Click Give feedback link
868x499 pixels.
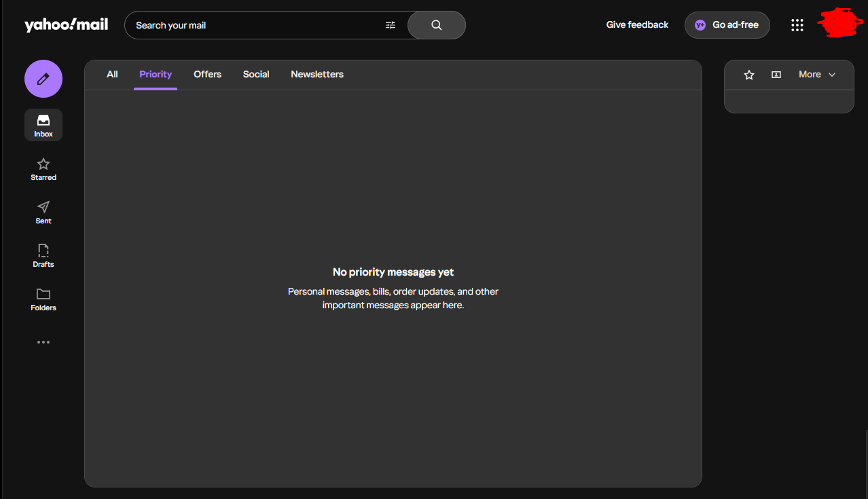637,25
